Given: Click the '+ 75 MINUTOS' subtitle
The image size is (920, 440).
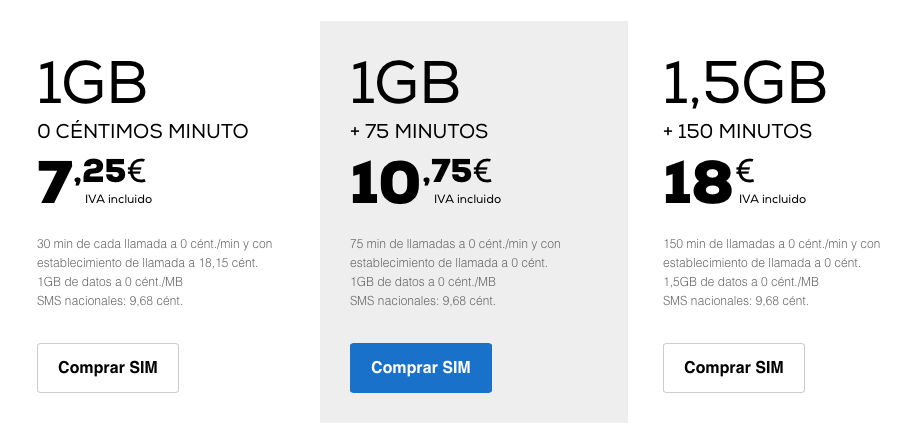Looking at the screenshot, I should coord(419,131).
